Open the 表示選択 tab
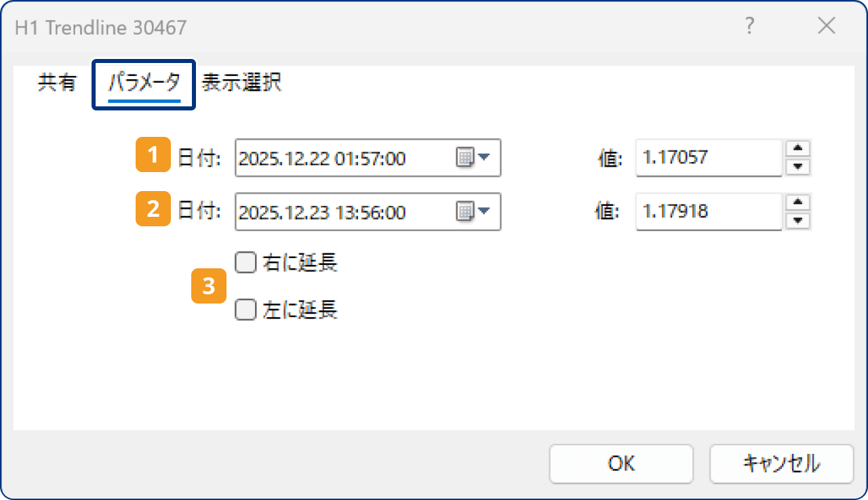868x500 pixels. (241, 83)
